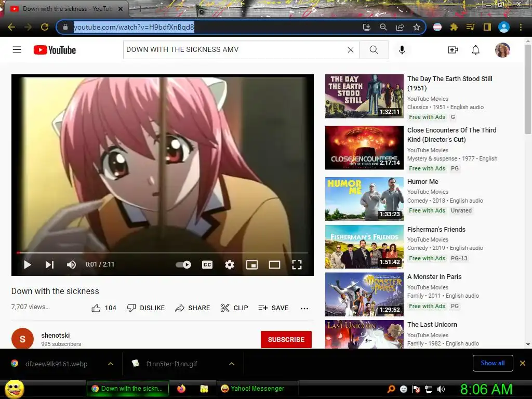Toggle the autoplay switch in the player
The height and width of the screenshot is (399, 532).
(x=183, y=264)
